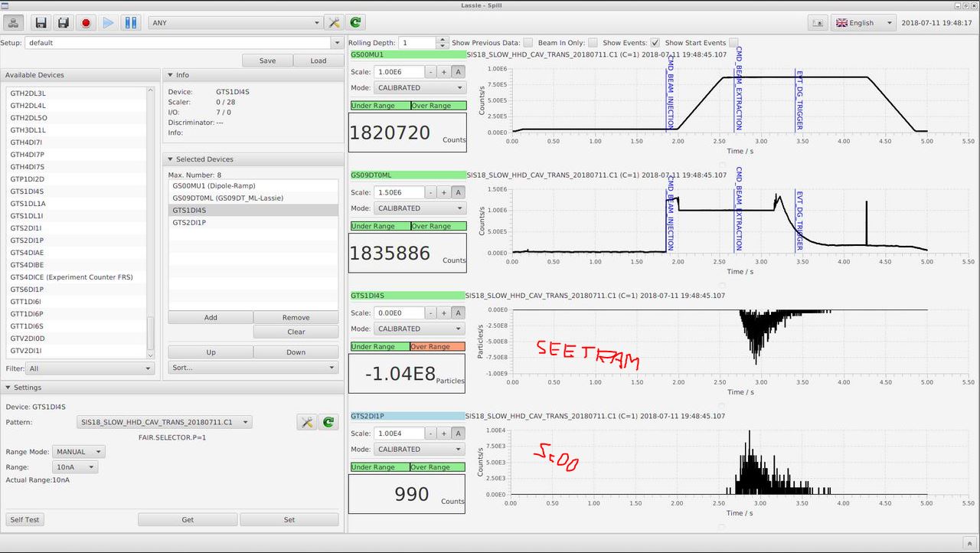Click green refresh icon beside ANY dropdown

354,23
